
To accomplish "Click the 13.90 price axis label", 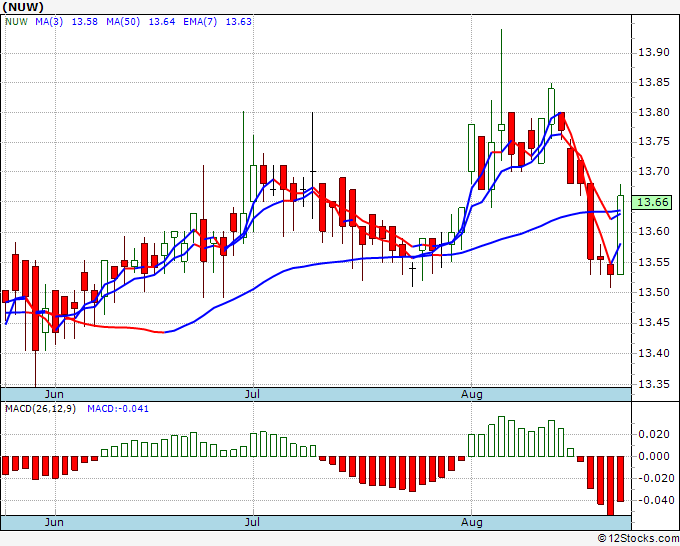I will 654,53.
